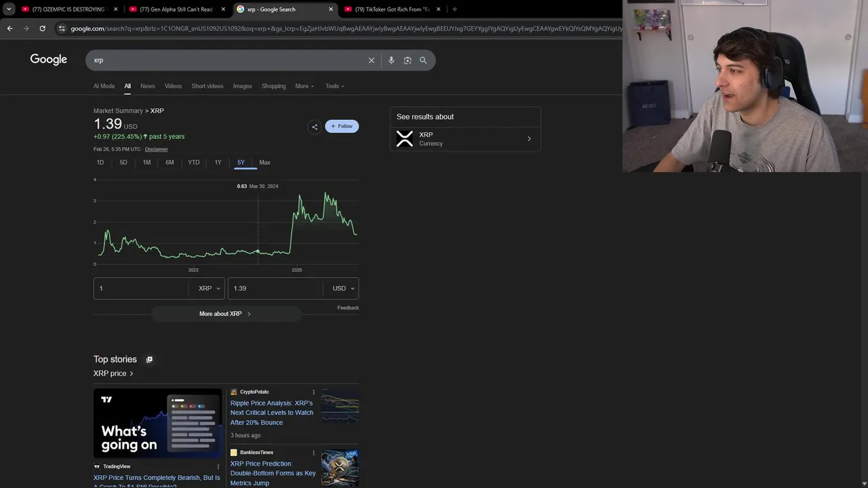Select Shopping search tab
The width and height of the screenshot is (868, 488).
point(274,86)
